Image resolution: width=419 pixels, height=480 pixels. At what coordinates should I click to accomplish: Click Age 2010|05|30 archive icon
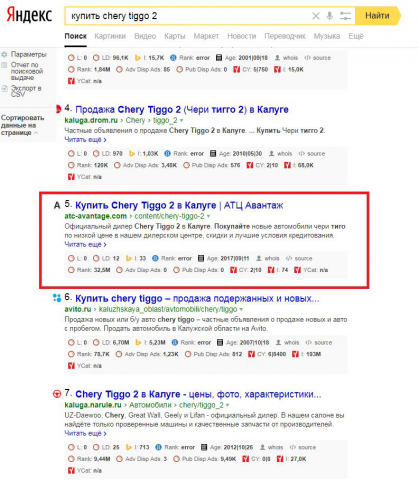click(x=213, y=154)
